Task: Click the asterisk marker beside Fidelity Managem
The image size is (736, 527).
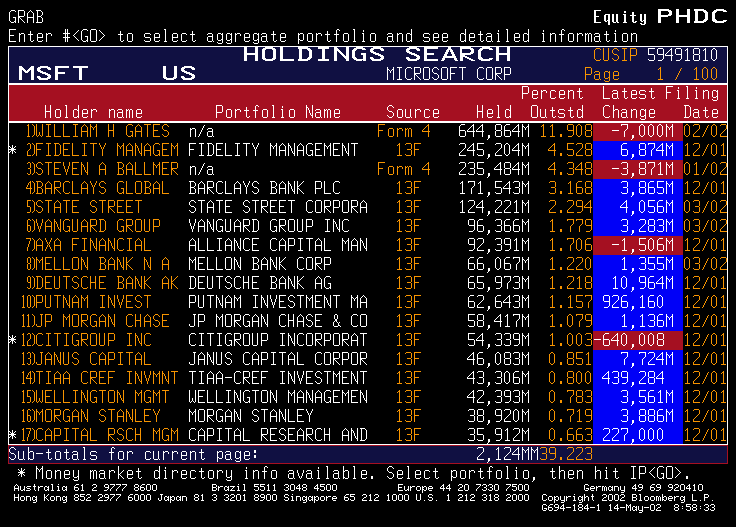Action: 13,150
